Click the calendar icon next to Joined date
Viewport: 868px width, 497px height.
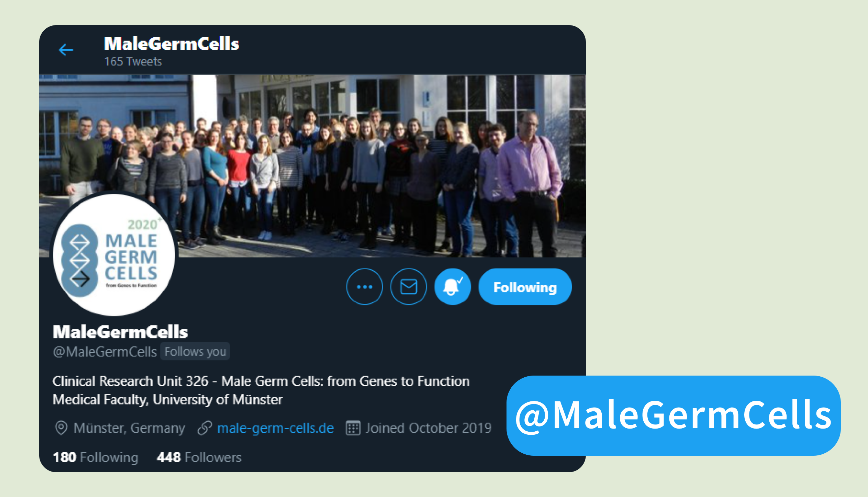[x=353, y=428]
